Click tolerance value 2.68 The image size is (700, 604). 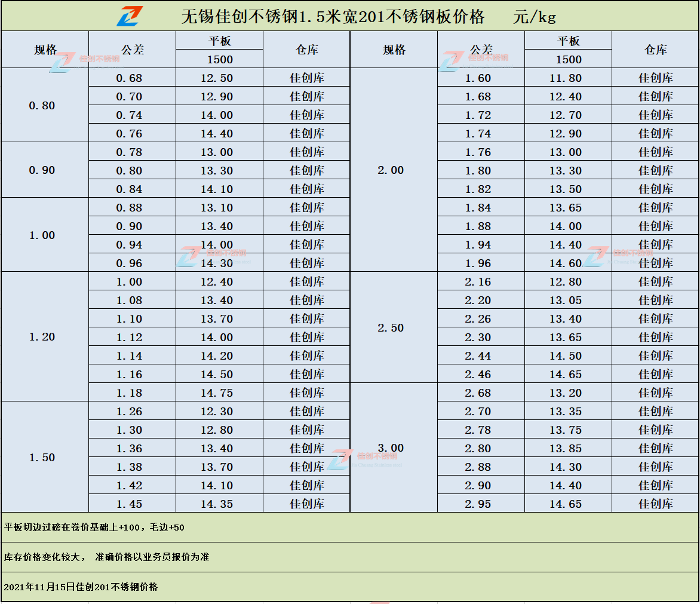pyautogui.click(x=478, y=393)
